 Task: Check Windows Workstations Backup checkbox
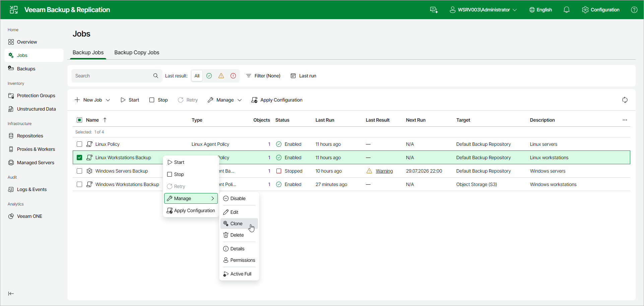pyautogui.click(x=79, y=184)
